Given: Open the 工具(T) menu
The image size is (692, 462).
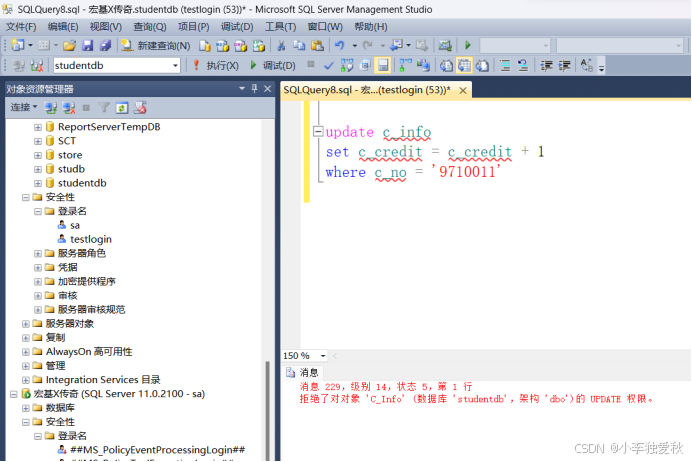Looking at the screenshot, I should tap(281, 27).
